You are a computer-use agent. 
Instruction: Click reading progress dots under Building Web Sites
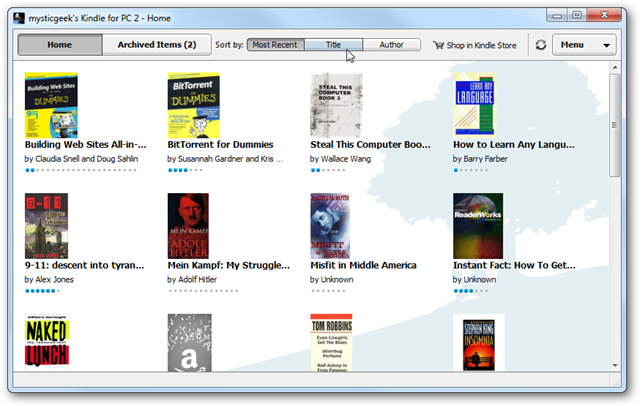(x=80, y=170)
